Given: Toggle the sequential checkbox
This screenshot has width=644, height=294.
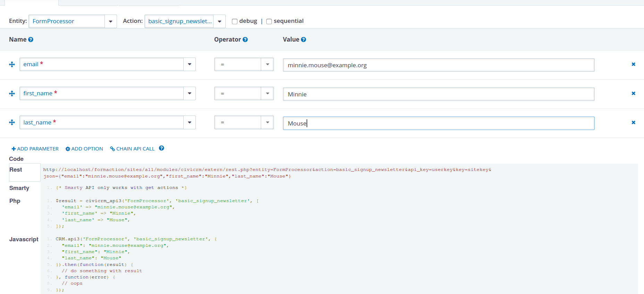Looking at the screenshot, I should (x=269, y=21).
